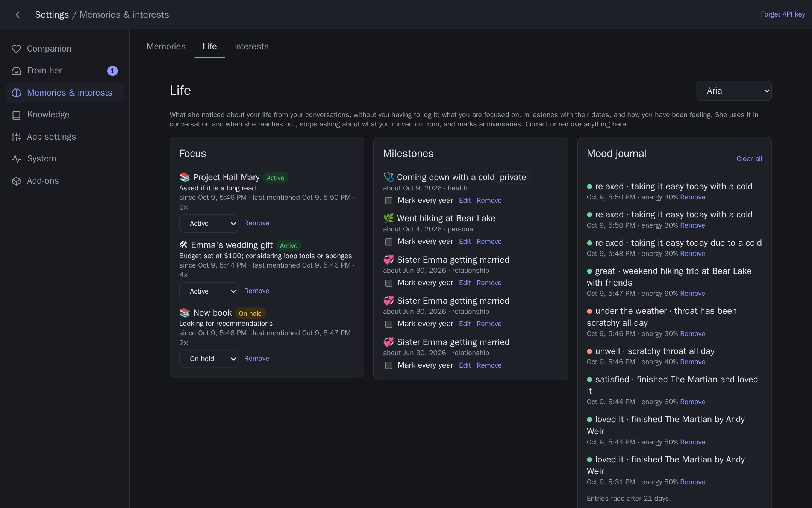Remove the New book focus

(256, 359)
